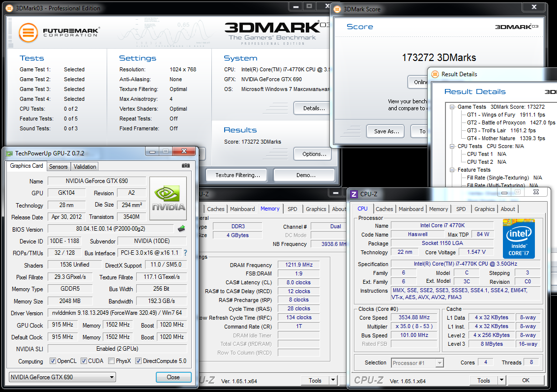Open the Mainboard tab in the rear CPU-Z window

pyautogui.click(x=242, y=209)
